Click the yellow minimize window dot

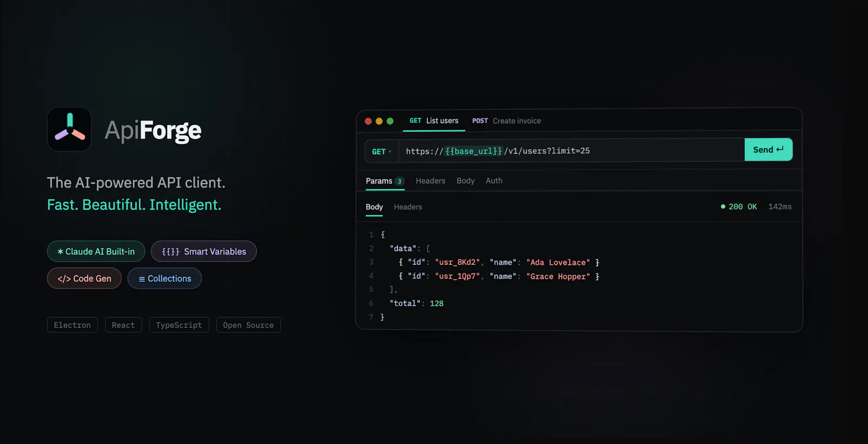click(x=379, y=121)
